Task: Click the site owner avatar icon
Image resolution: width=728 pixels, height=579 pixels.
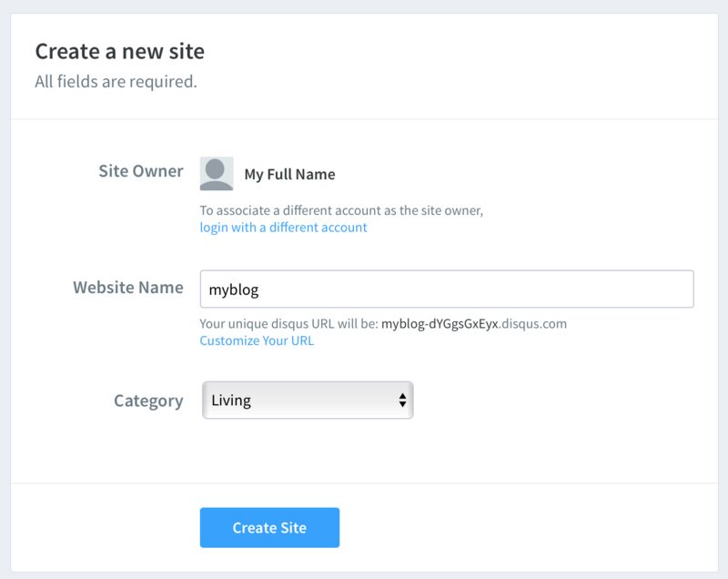Action: coord(217,173)
